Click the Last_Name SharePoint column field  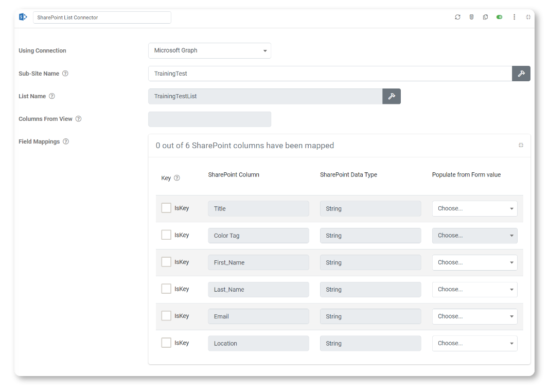[258, 290]
